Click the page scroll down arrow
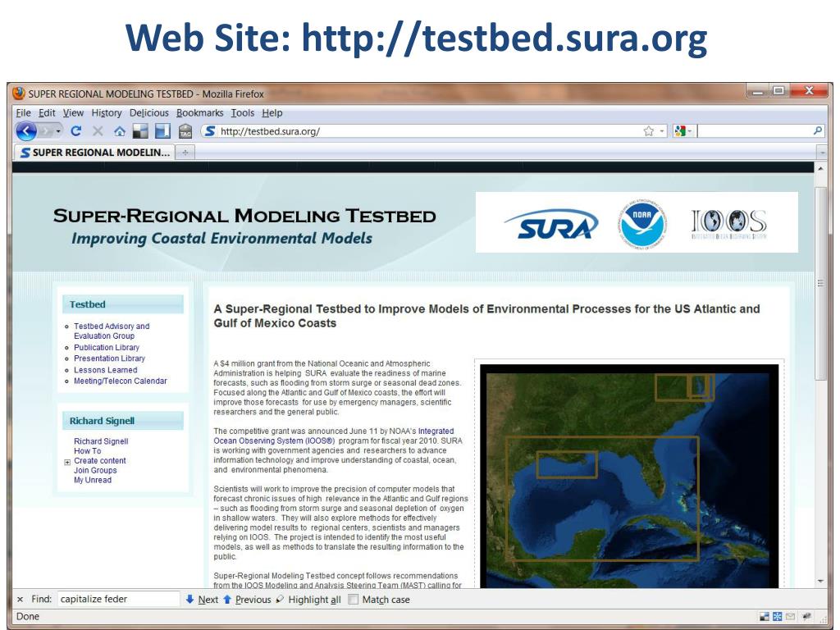The image size is (840, 630). 820,582
